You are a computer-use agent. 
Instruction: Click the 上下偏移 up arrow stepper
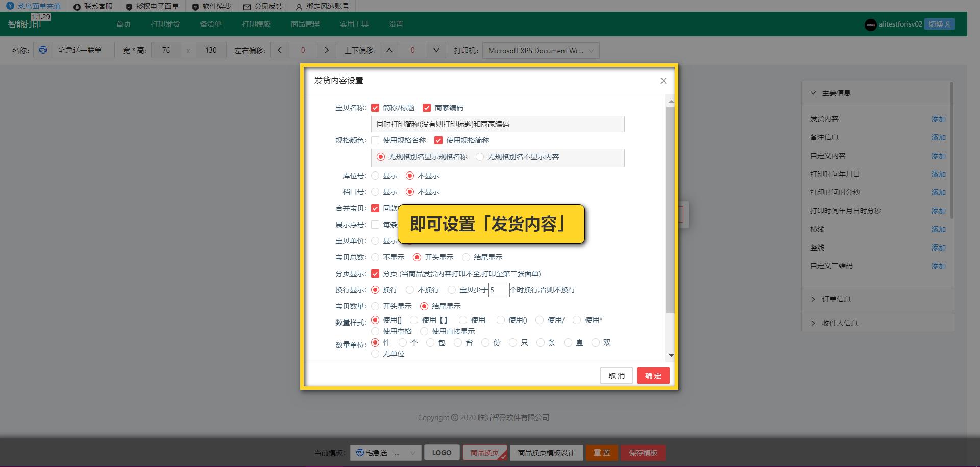point(389,50)
